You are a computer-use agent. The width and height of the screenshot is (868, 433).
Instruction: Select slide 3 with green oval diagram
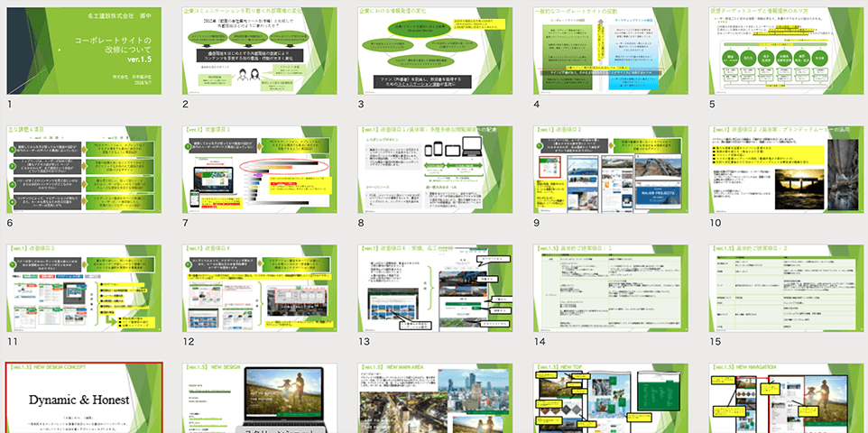[434, 51]
